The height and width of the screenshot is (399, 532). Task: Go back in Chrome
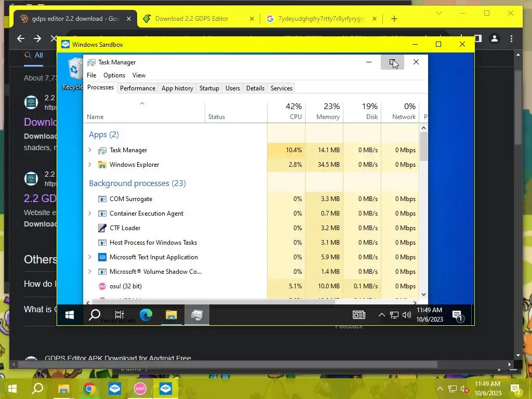pyautogui.click(x=21, y=38)
